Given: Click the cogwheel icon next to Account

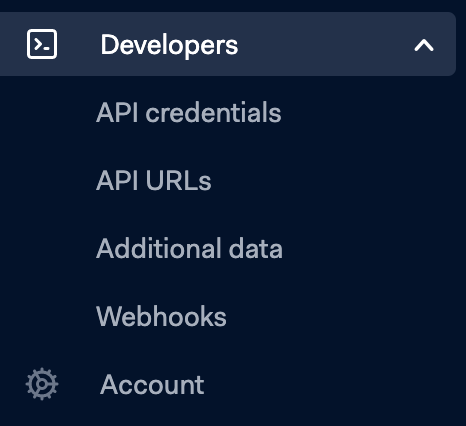Looking at the screenshot, I should 42,384.
